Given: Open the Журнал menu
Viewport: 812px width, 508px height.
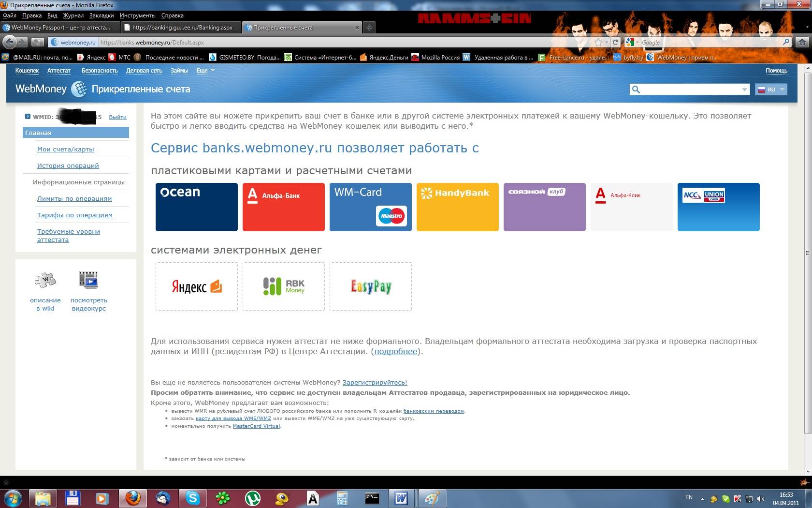Looking at the screenshot, I should 73,15.
